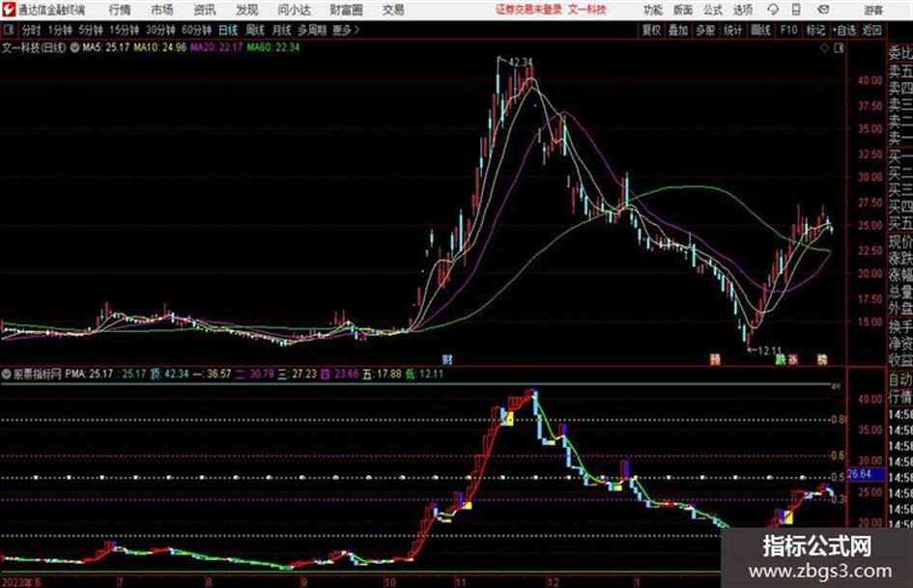The image size is (913, 588).
Task: Click the MA5: 25.17 label
Action: coord(106,47)
